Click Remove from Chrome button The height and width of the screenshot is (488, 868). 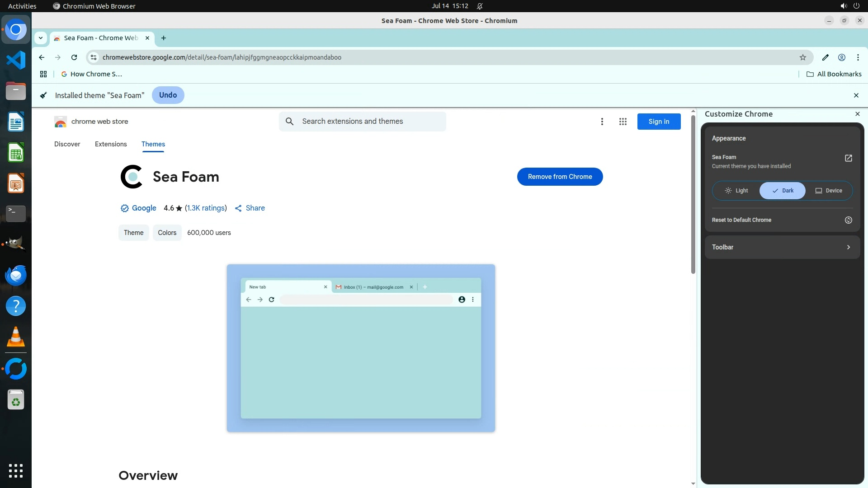tap(560, 177)
